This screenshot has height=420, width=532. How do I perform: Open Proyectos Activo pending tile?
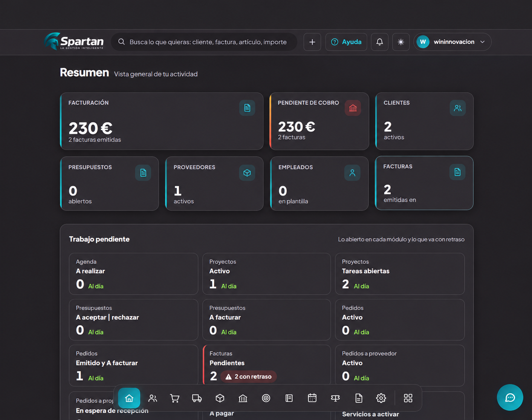coord(266,274)
